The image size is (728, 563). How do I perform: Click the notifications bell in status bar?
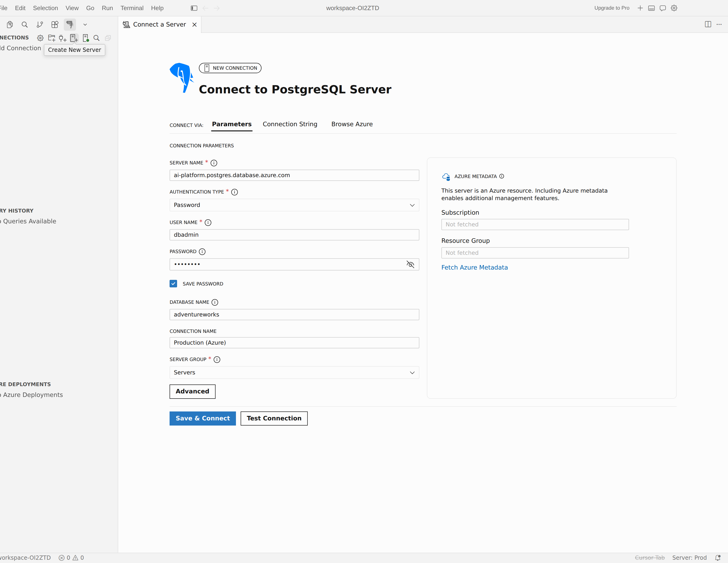click(x=718, y=558)
